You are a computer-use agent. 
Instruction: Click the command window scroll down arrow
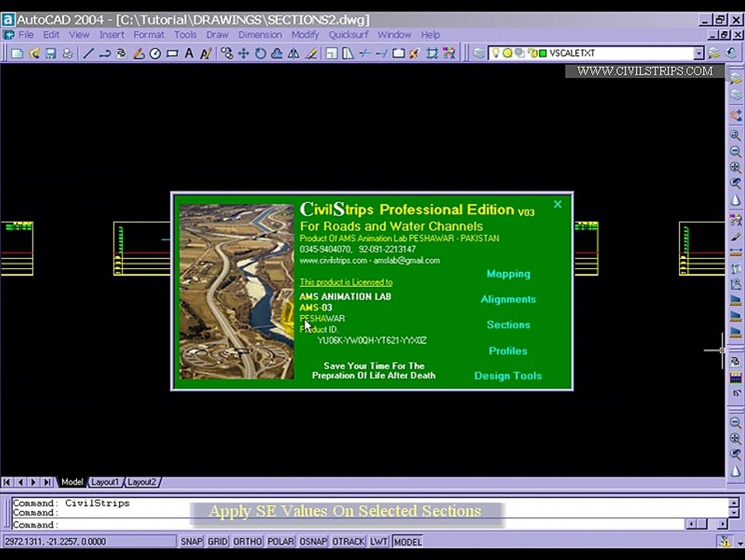point(734,513)
